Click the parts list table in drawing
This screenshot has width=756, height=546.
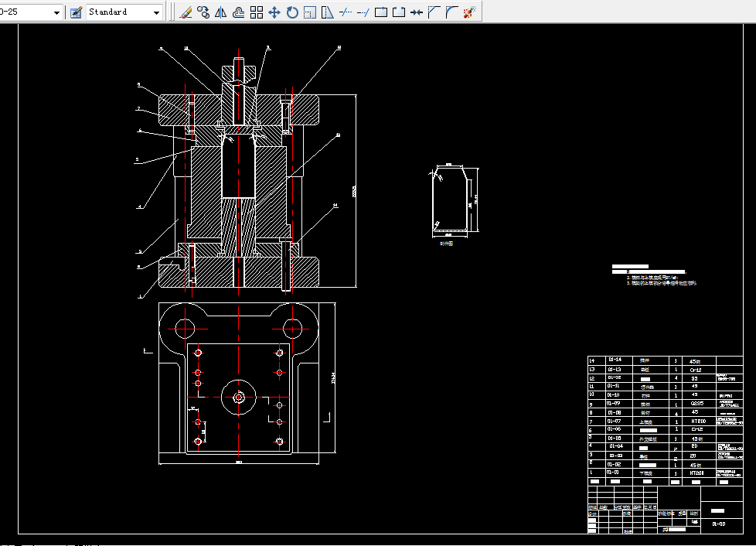pos(665,418)
